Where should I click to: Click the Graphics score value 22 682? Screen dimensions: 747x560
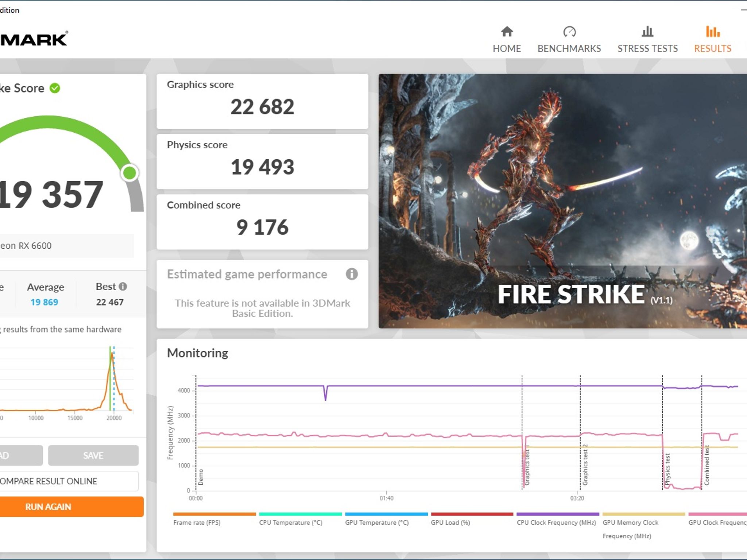[x=262, y=107]
